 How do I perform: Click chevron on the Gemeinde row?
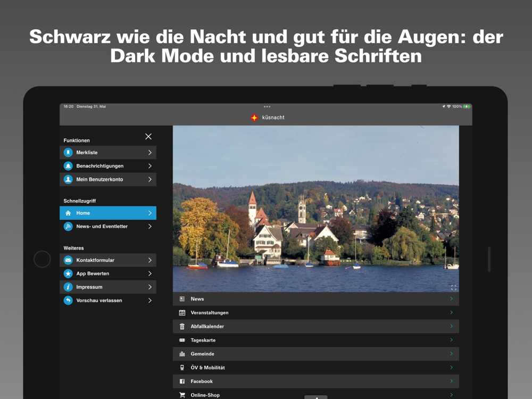click(451, 354)
